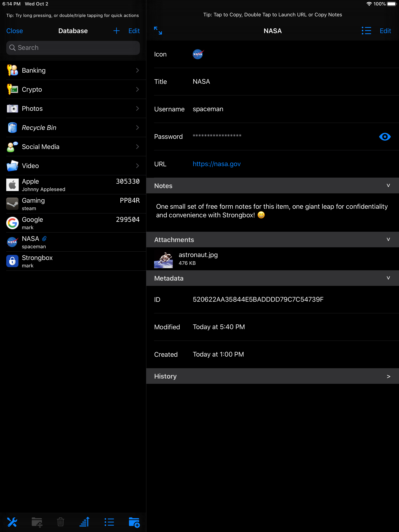Open the https://nasa.gov link

217,164
